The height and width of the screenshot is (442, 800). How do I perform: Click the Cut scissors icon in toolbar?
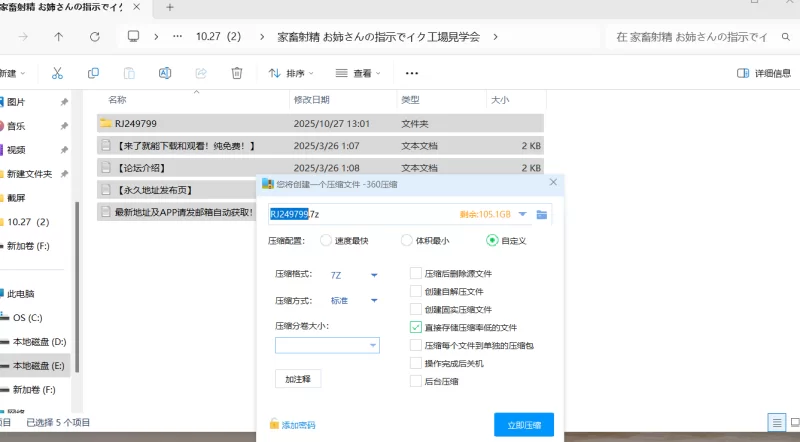[57, 73]
